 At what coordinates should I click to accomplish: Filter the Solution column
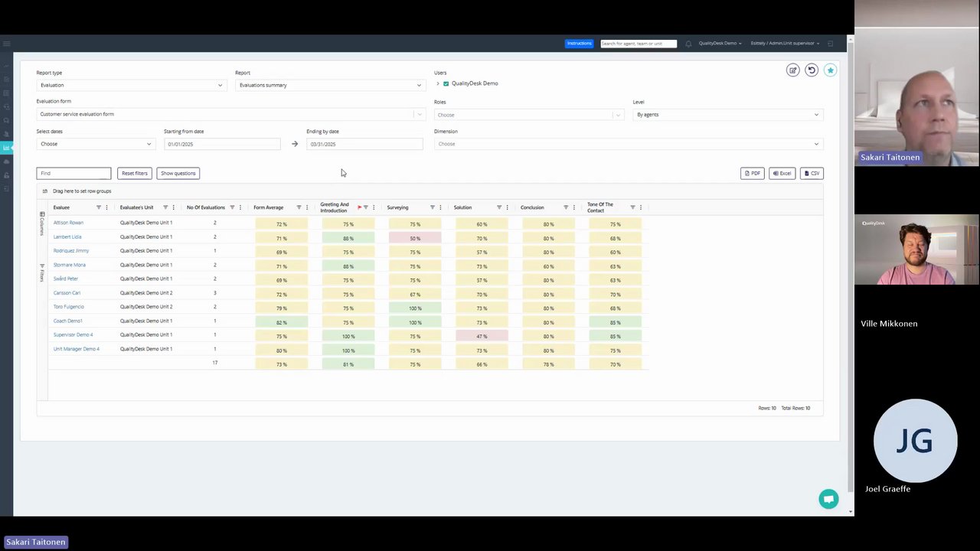[x=499, y=207]
